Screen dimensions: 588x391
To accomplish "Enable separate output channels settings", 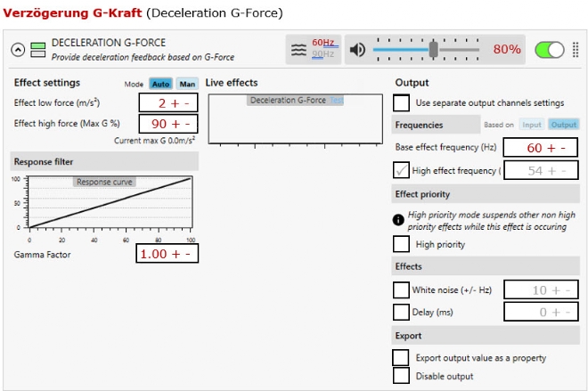I will click(x=402, y=102).
